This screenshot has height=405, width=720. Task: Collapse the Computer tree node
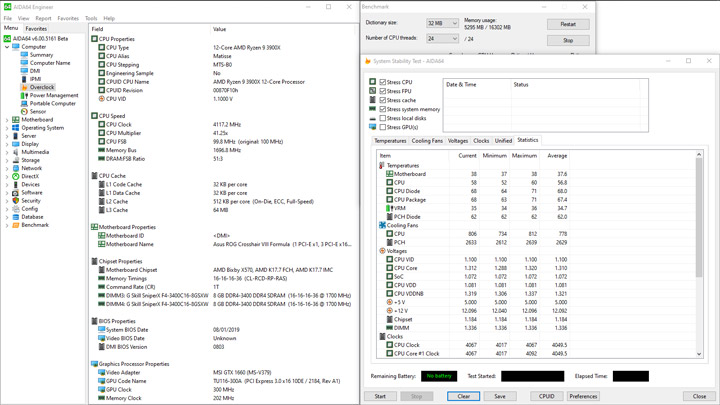coord(7,47)
